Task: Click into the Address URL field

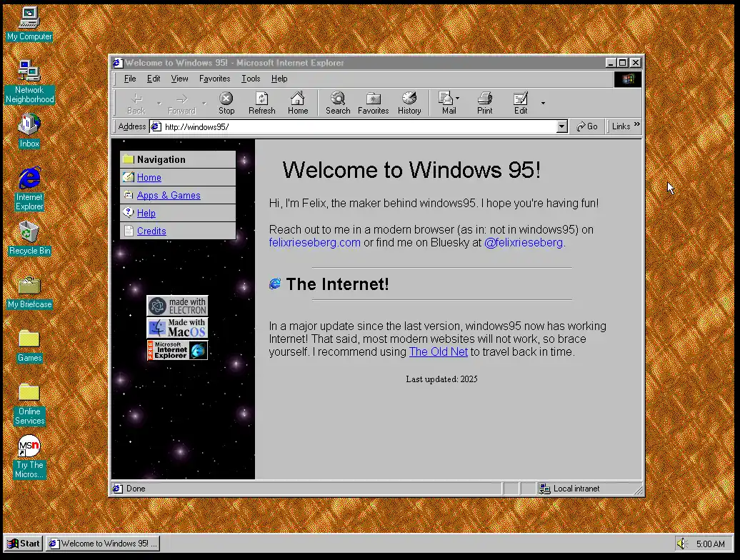Action: click(x=358, y=126)
